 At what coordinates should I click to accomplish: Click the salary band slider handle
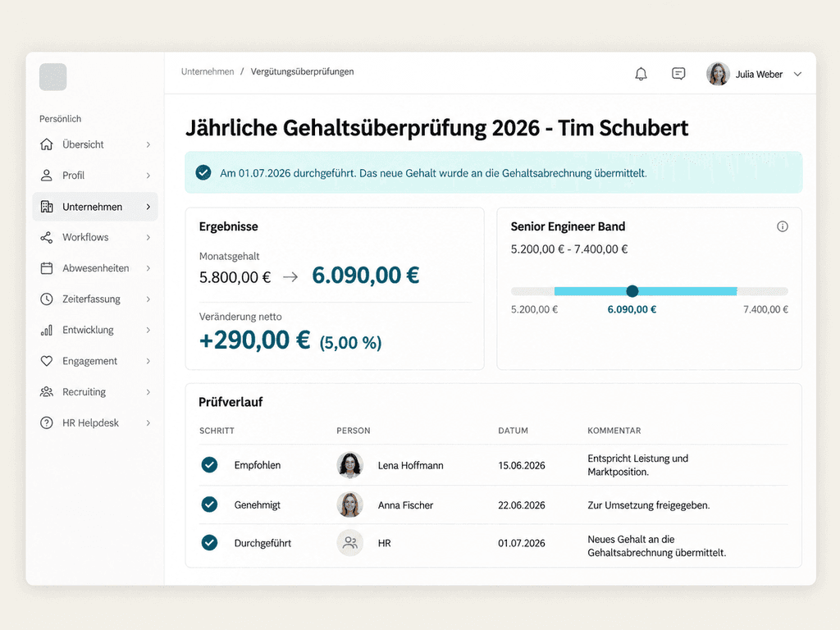click(x=632, y=291)
